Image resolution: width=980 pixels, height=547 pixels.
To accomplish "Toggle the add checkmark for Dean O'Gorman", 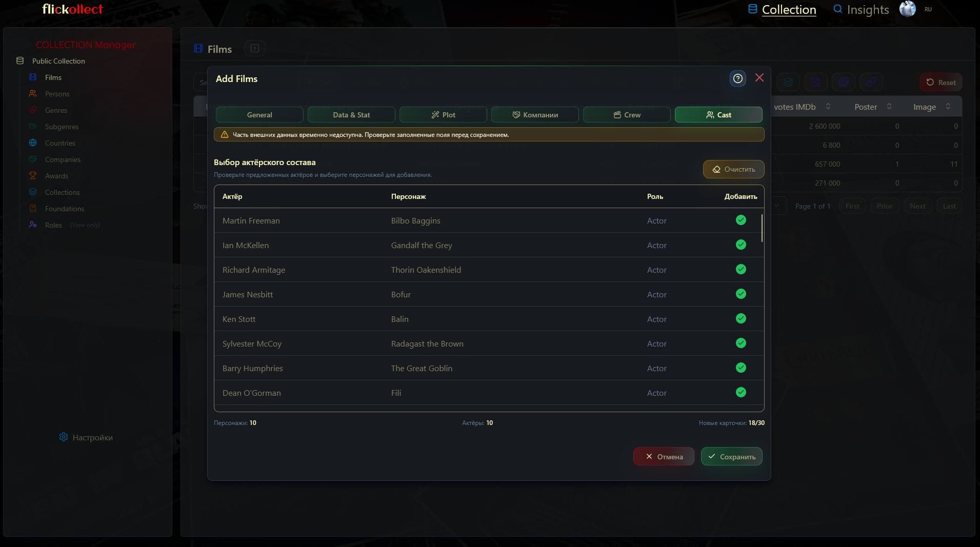I will pyautogui.click(x=741, y=393).
